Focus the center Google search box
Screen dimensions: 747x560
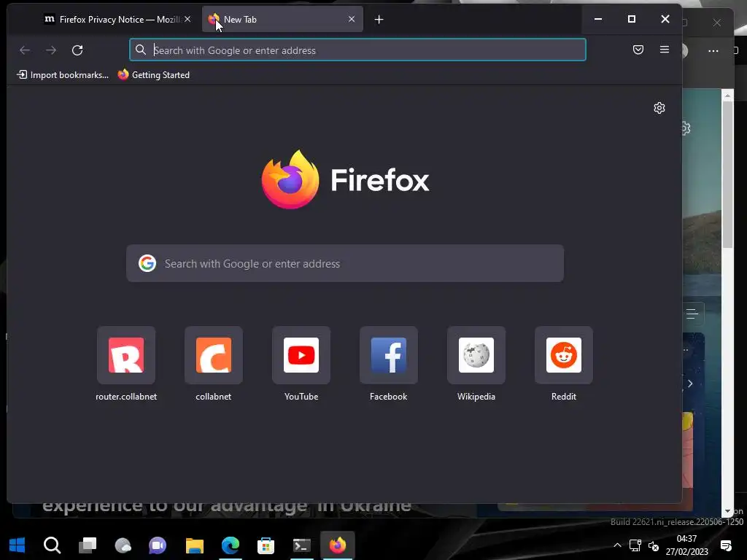coord(345,263)
